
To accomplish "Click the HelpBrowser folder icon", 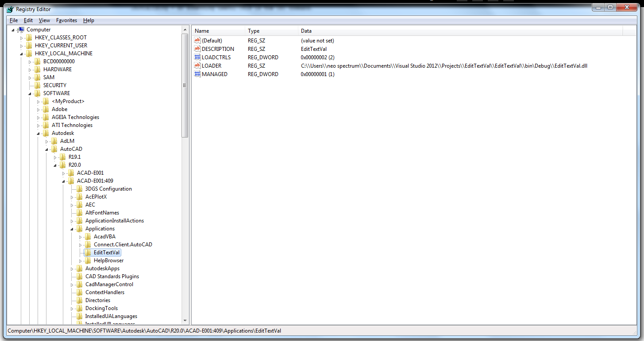I will pos(88,261).
